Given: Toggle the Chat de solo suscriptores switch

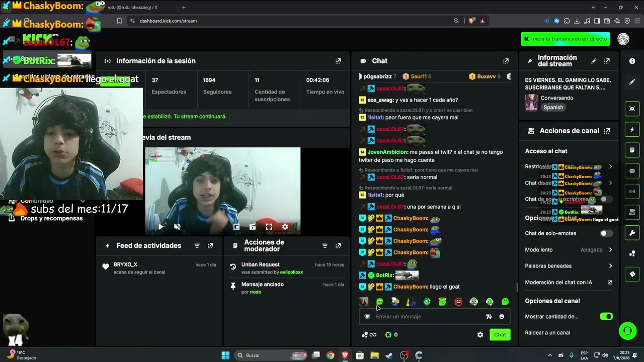Looking at the screenshot, I should 606,199.
